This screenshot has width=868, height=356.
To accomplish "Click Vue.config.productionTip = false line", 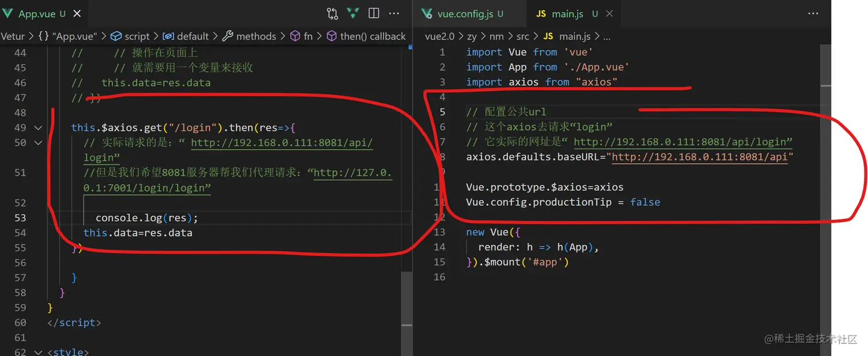I will (x=563, y=202).
